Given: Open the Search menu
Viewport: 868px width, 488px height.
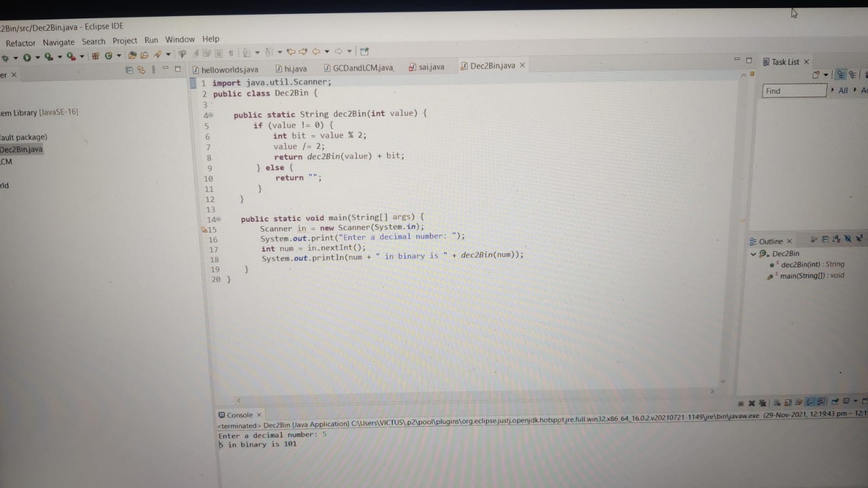Looking at the screenshot, I should [93, 42].
